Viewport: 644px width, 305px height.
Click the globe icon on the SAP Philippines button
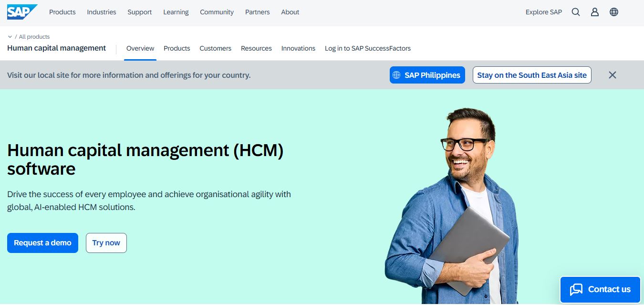point(396,75)
